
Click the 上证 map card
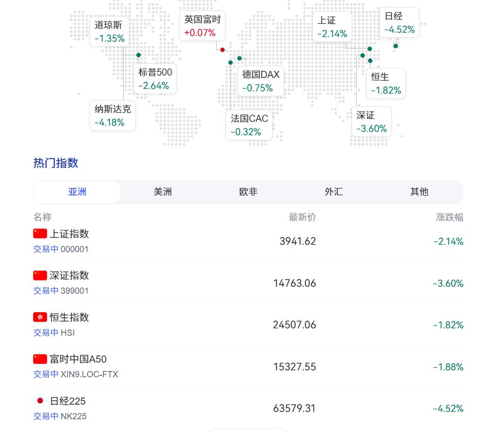click(332, 27)
